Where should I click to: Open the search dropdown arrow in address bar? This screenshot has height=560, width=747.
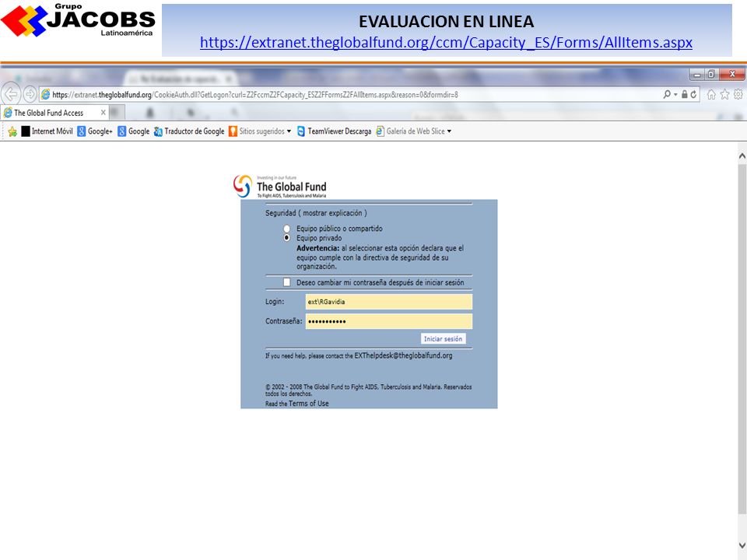click(675, 94)
